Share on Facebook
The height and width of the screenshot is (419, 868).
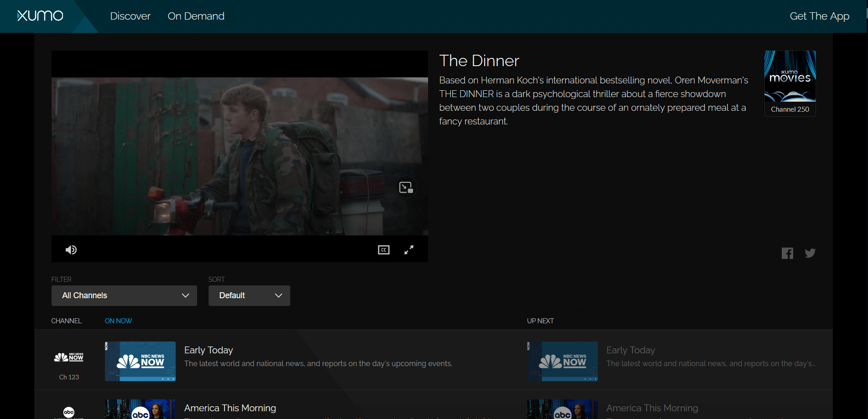coord(787,253)
